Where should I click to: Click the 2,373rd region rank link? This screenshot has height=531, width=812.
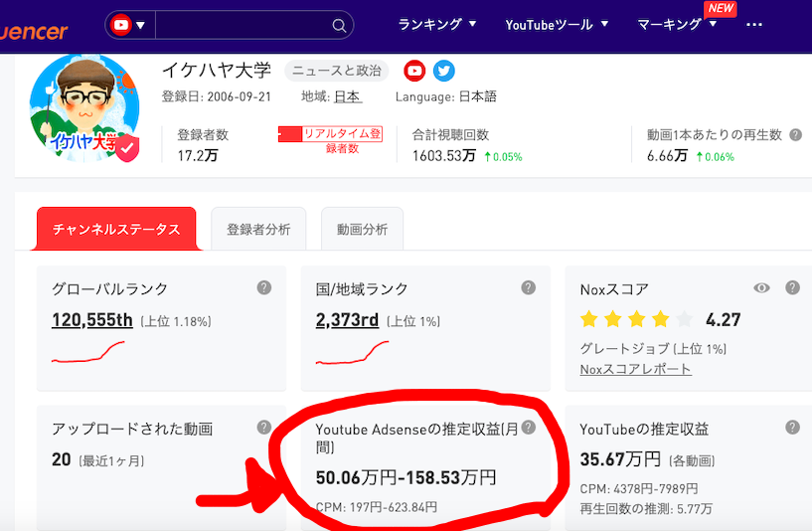[x=347, y=320]
